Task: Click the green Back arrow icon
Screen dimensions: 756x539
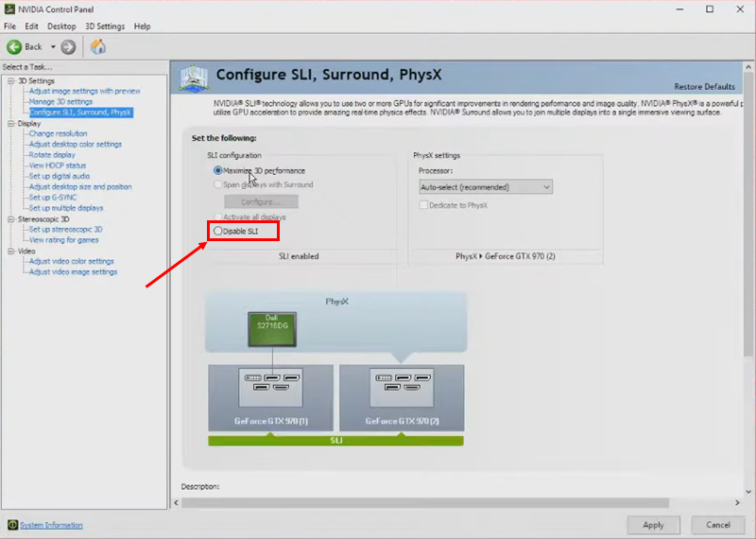Action: pyautogui.click(x=14, y=46)
